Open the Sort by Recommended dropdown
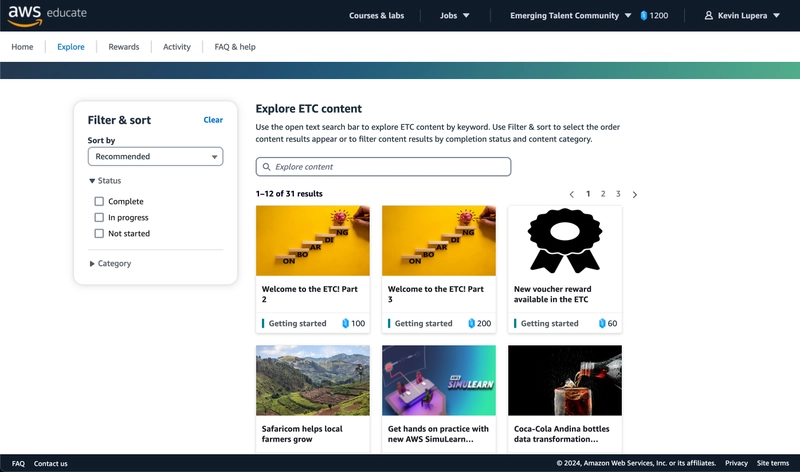The width and height of the screenshot is (800, 472). [156, 157]
